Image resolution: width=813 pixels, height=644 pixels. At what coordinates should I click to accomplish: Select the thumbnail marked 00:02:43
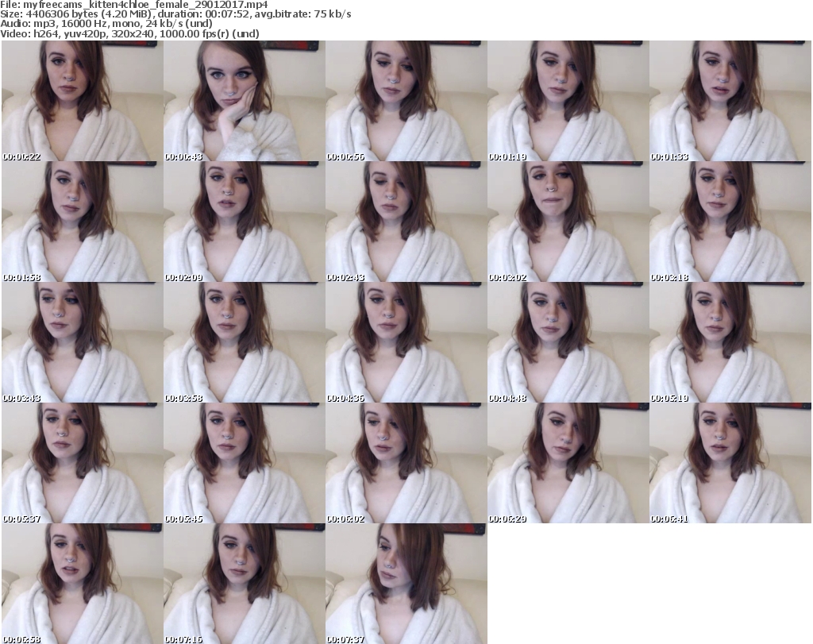point(406,222)
